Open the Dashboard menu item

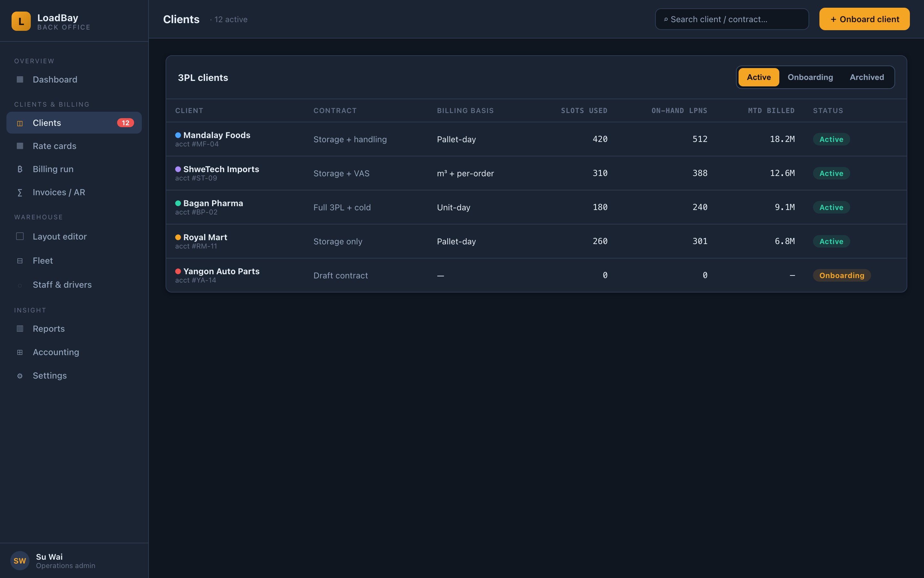(74, 80)
